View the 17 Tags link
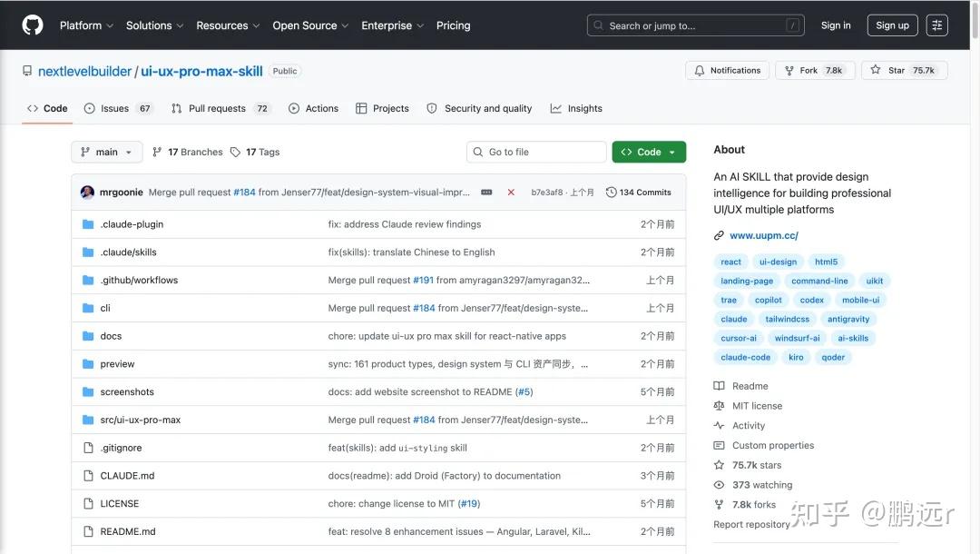This screenshot has width=980, height=554. (x=254, y=152)
